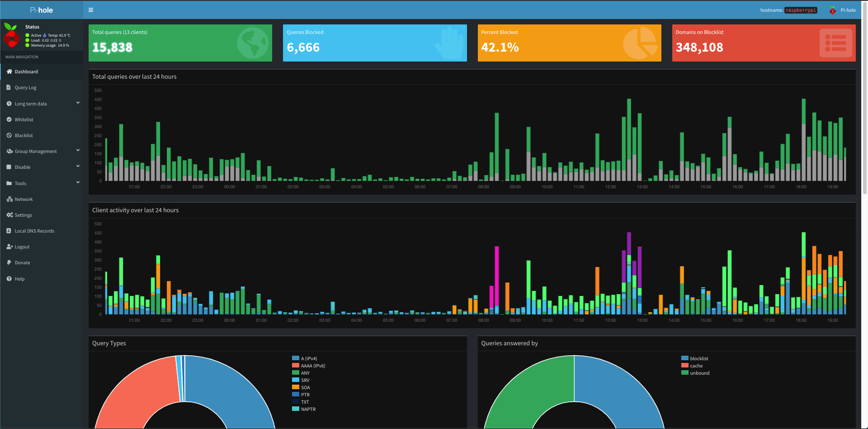Click the Network diagram icon
The height and width of the screenshot is (429, 868).
pos(9,199)
